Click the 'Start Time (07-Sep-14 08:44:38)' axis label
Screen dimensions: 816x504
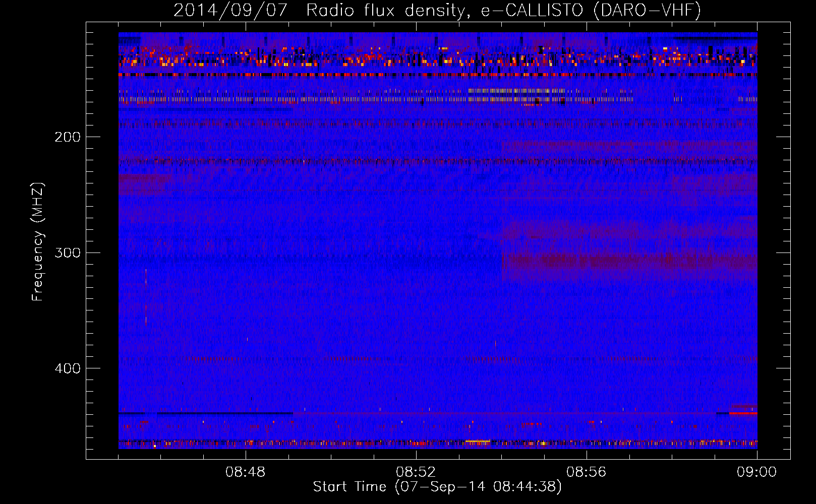tap(437, 487)
